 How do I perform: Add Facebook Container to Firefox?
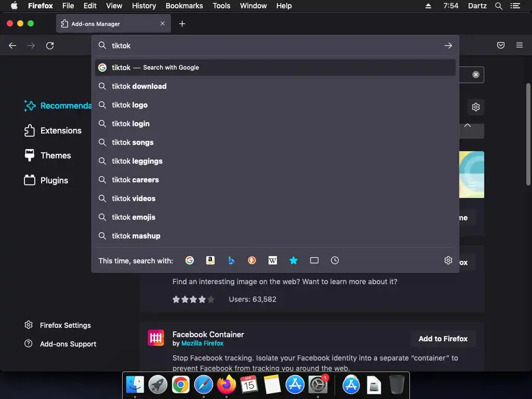tap(443, 339)
